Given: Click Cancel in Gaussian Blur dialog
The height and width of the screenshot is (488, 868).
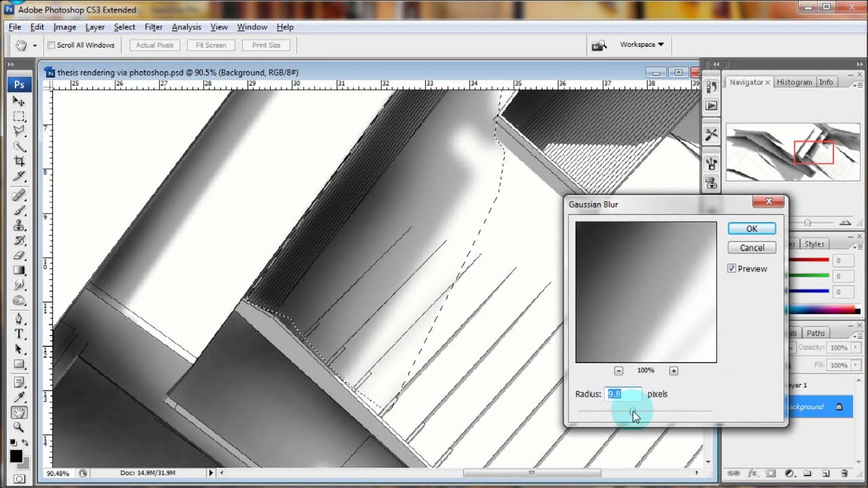Looking at the screenshot, I should click(751, 248).
